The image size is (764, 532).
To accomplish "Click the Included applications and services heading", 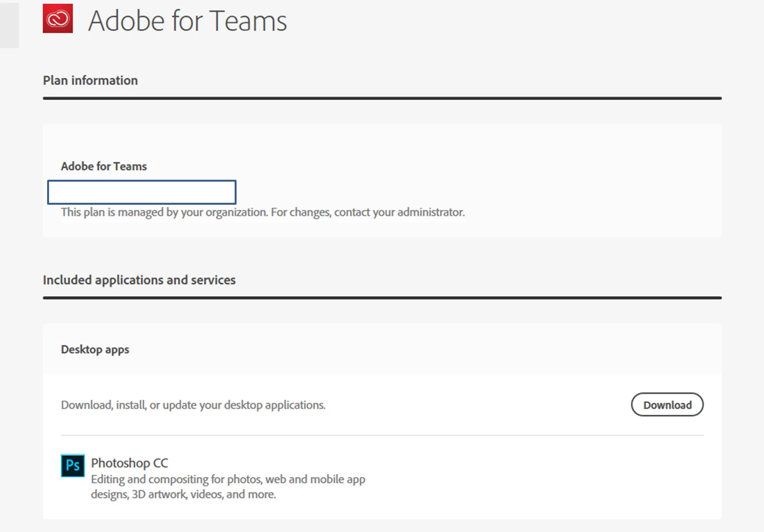I will tap(139, 280).
